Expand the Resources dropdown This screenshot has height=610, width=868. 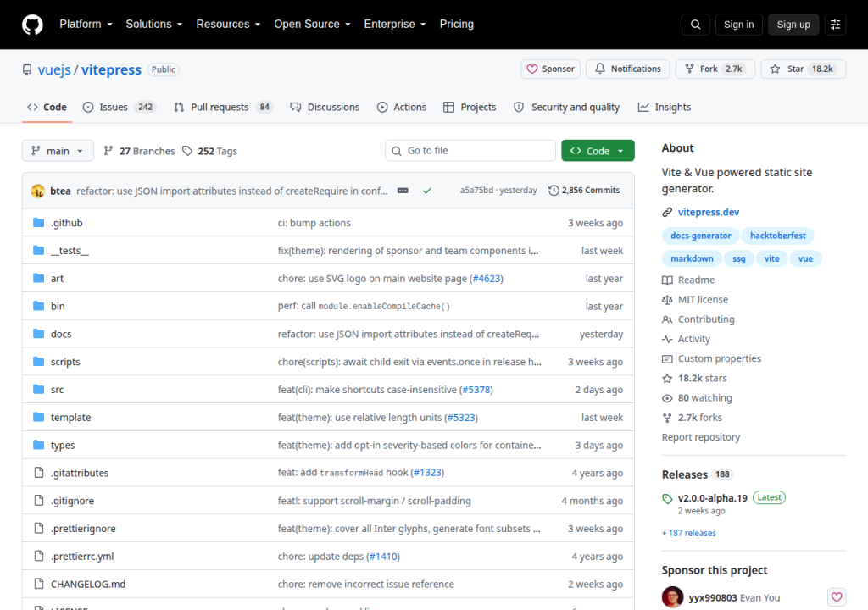pyautogui.click(x=228, y=25)
